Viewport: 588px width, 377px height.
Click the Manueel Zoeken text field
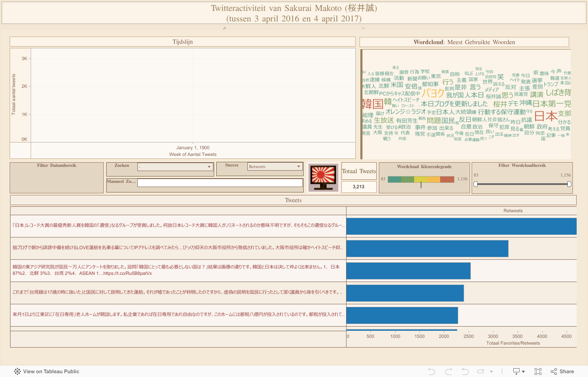(x=220, y=183)
